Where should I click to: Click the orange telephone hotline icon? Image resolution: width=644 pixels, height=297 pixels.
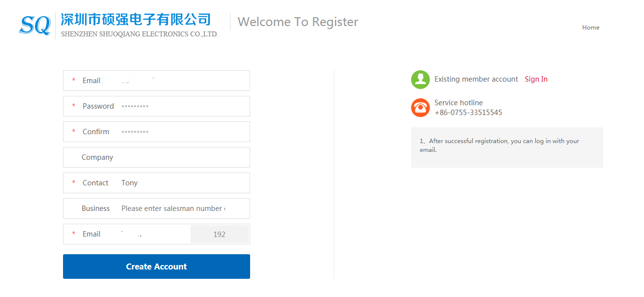click(420, 108)
